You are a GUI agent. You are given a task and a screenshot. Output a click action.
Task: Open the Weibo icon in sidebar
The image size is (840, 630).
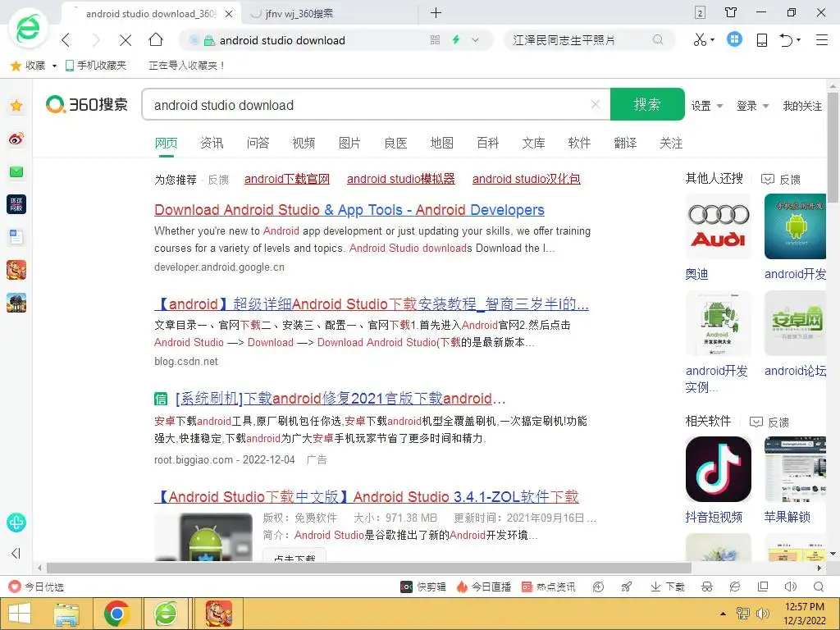click(16, 139)
